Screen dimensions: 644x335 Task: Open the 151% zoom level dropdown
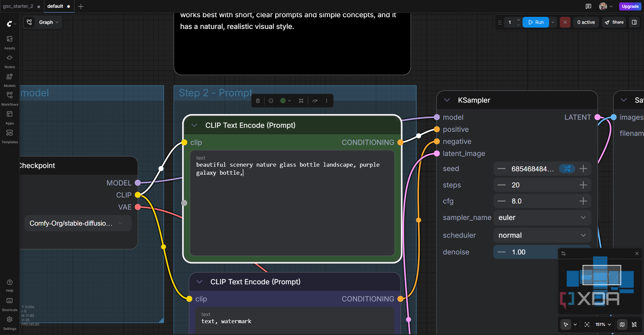tap(603, 324)
